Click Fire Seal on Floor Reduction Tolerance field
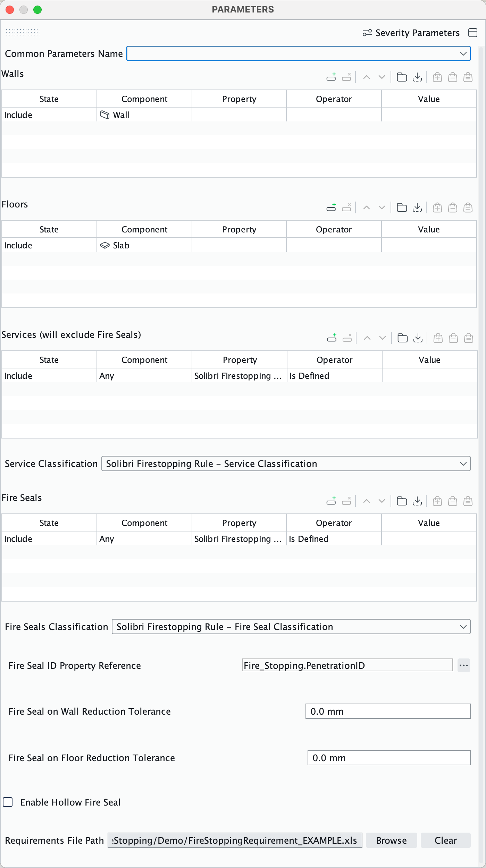Screen dimensions: 486x868 (388, 758)
